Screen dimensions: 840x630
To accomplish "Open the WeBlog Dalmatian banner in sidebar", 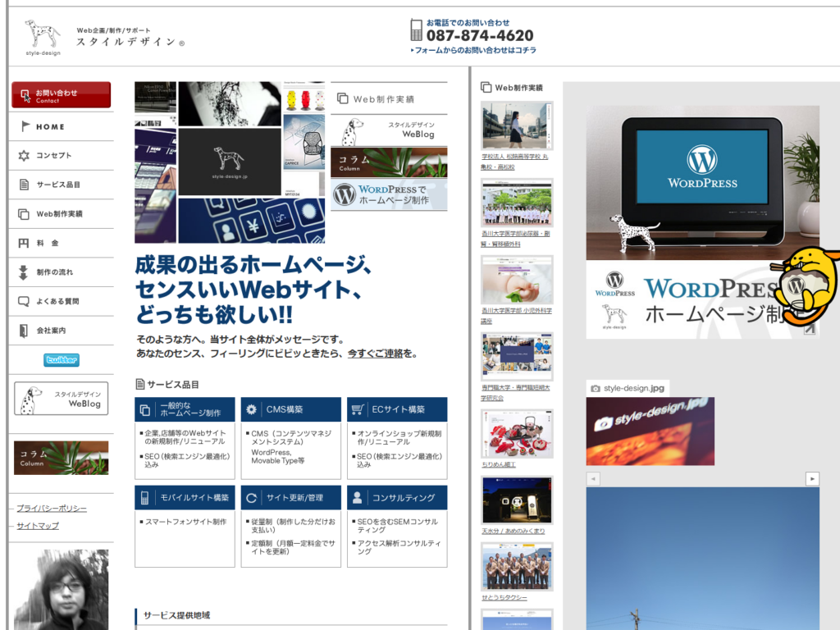I will [x=62, y=399].
